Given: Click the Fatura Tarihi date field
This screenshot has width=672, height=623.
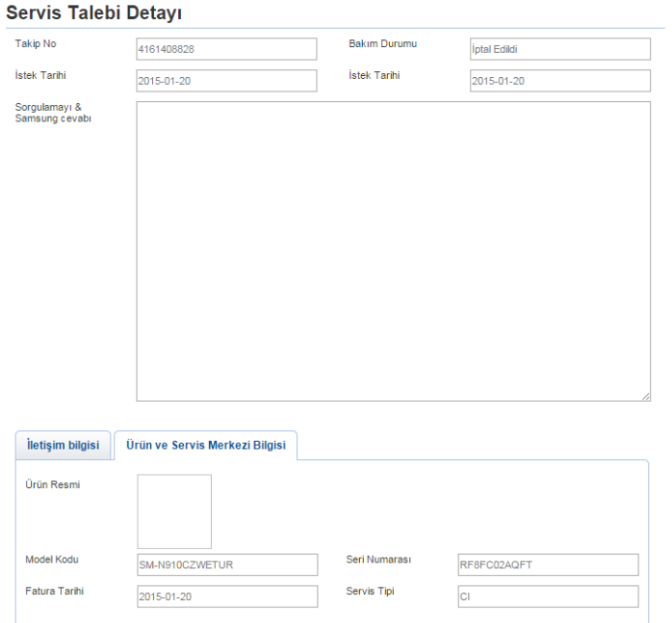Looking at the screenshot, I should point(227,596).
